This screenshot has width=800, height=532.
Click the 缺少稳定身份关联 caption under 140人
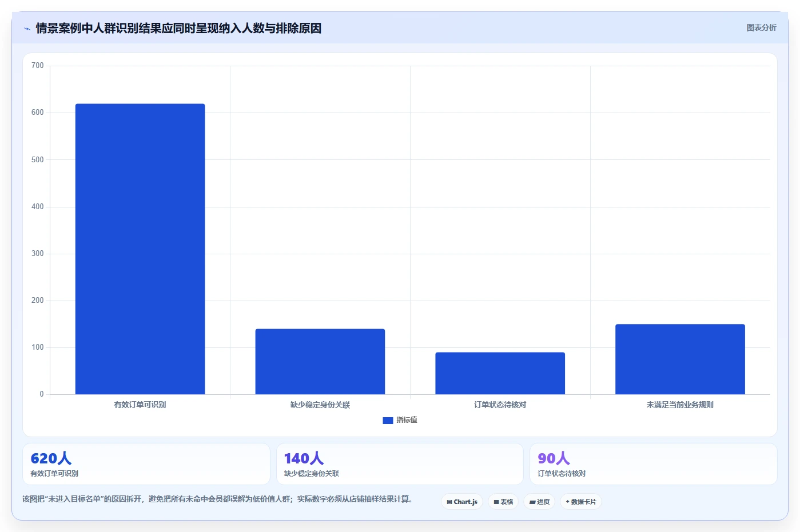[312, 474]
